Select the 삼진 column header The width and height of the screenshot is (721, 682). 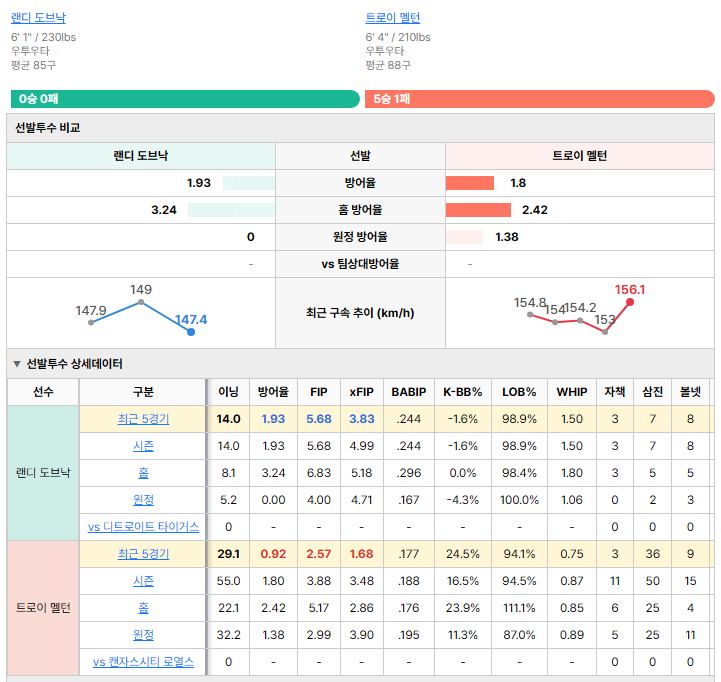click(x=652, y=392)
